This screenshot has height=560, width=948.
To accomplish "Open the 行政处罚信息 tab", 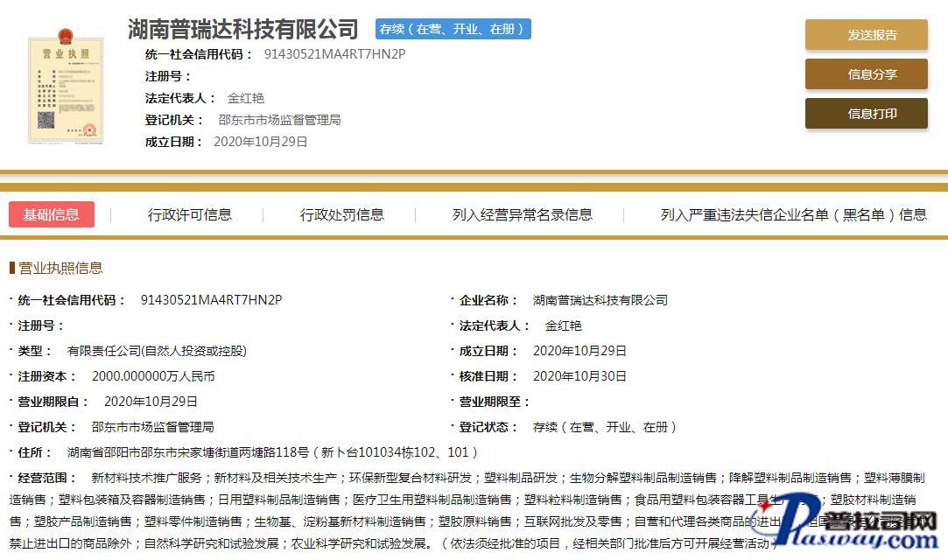I will [341, 214].
